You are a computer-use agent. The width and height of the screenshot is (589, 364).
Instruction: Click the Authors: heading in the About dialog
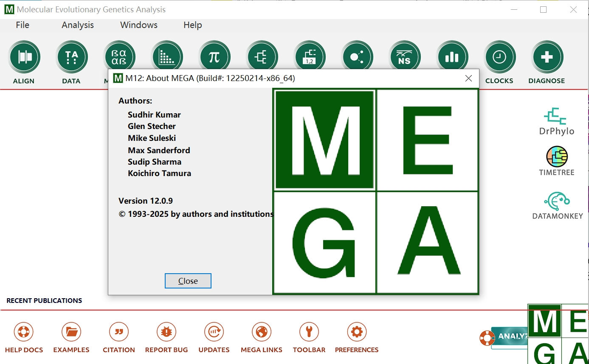tap(135, 101)
